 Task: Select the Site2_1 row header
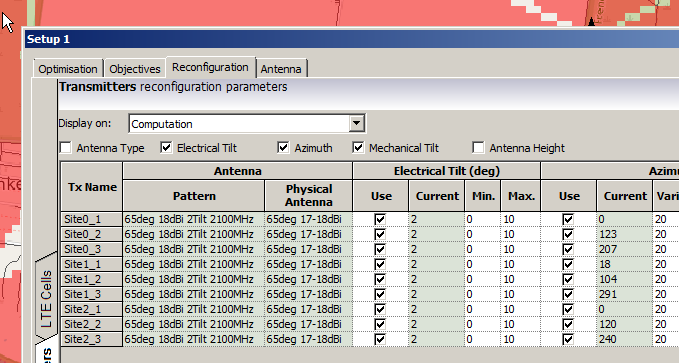(91, 309)
